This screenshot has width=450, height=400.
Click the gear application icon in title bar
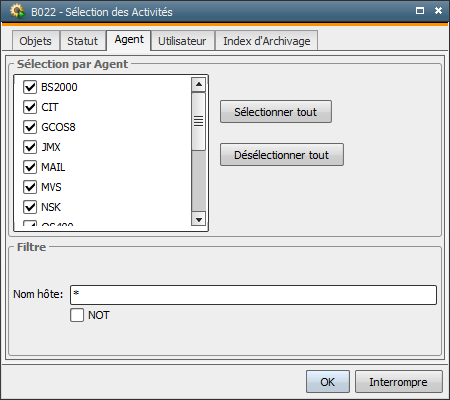pyautogui.click(x=18, y=11)
